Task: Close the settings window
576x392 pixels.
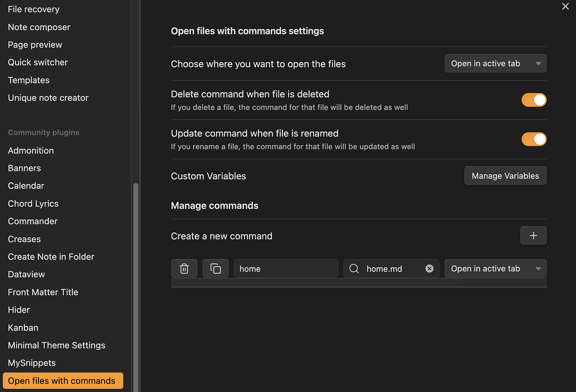Action: coord(565,7)
